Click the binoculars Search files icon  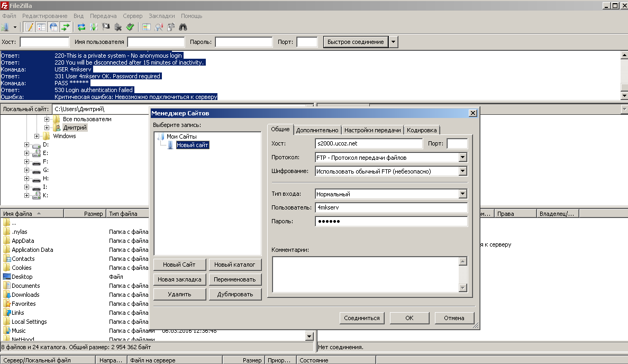pos(183,27)
